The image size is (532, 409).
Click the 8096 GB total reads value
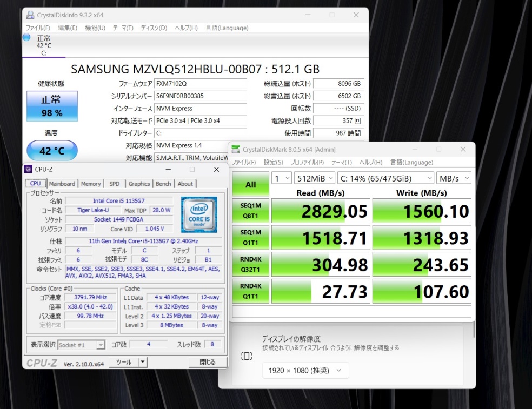(338, 84)
